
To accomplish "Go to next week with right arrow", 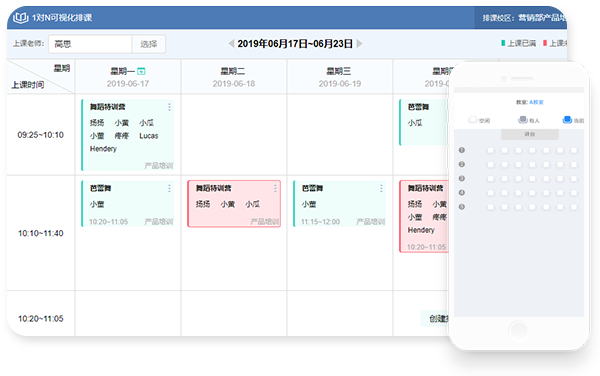I will coord(359,44).
